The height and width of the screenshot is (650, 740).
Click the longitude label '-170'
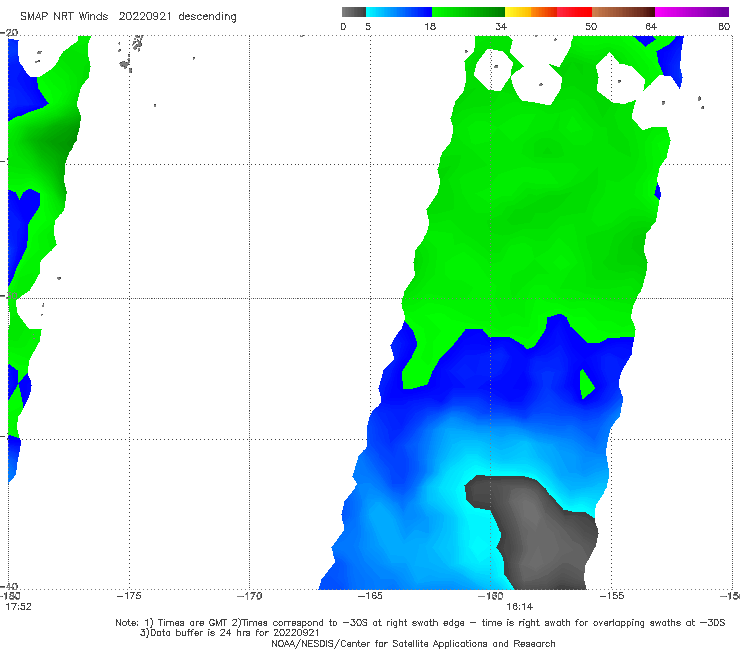(249, 596)
